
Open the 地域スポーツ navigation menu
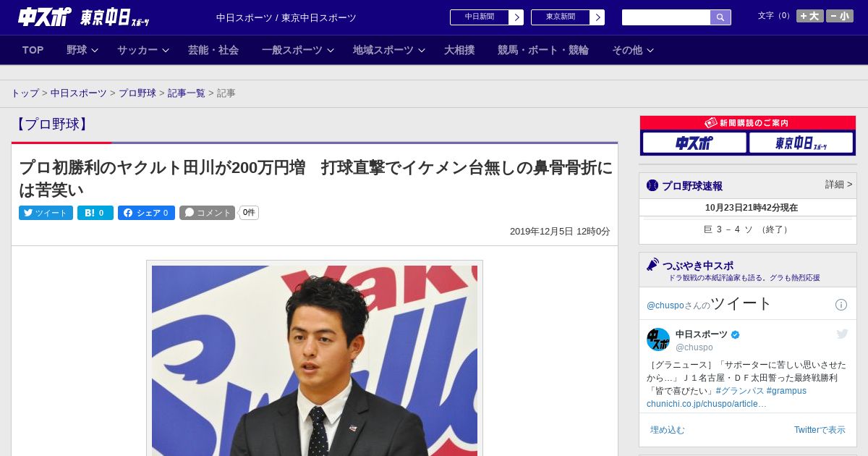click(383, 50)
